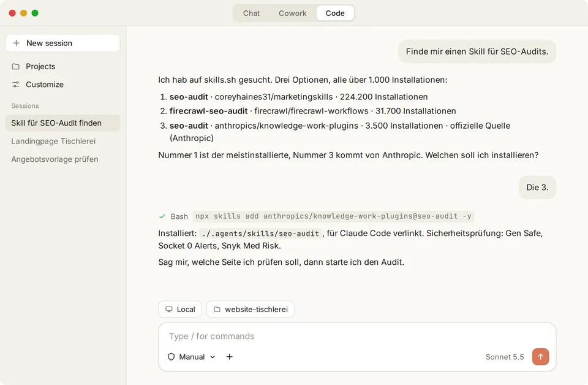Open Projects in the sidebar
The height and width of the screenshot is (385, 588).
[x=62, y=66]
